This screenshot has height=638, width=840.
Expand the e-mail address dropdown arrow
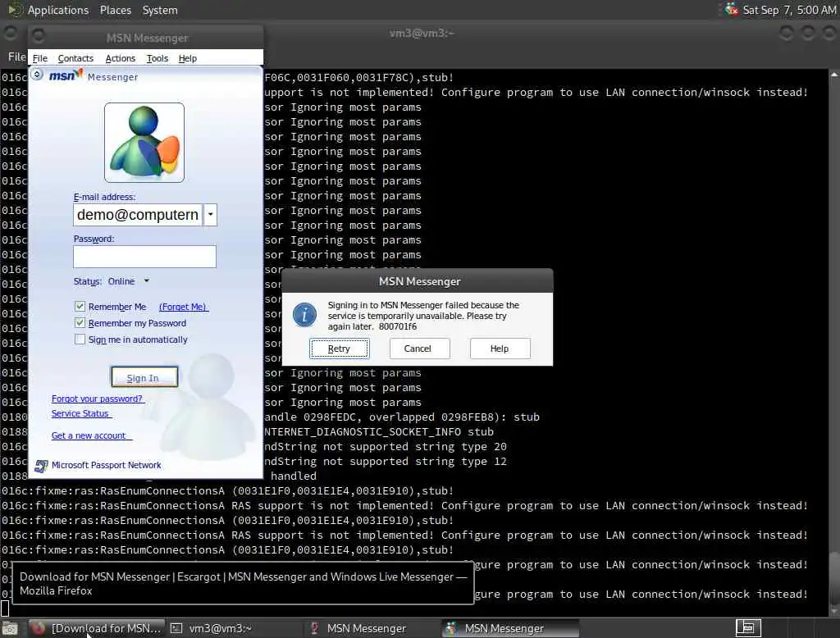(211, 215)
